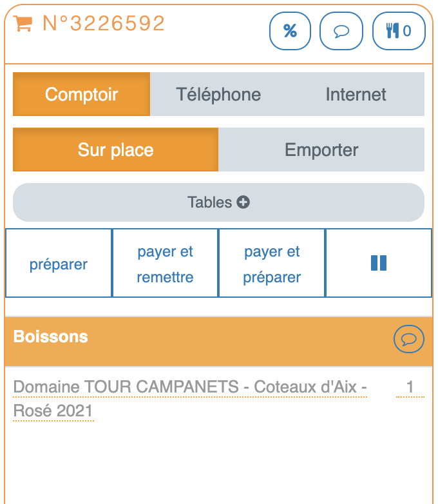Click the préparer button
Viewport: 438px width, 504px height.
(59, 264)
